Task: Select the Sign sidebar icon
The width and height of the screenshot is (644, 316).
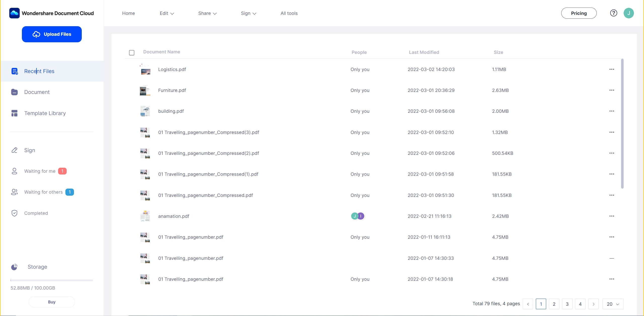Action: tap(14, 150)
